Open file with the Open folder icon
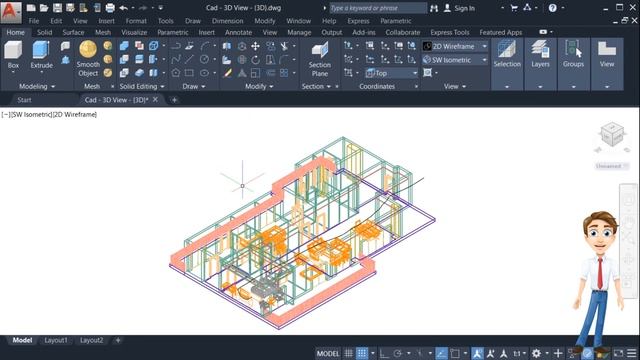This screenshot has width=640, height=360. point(44,8)
